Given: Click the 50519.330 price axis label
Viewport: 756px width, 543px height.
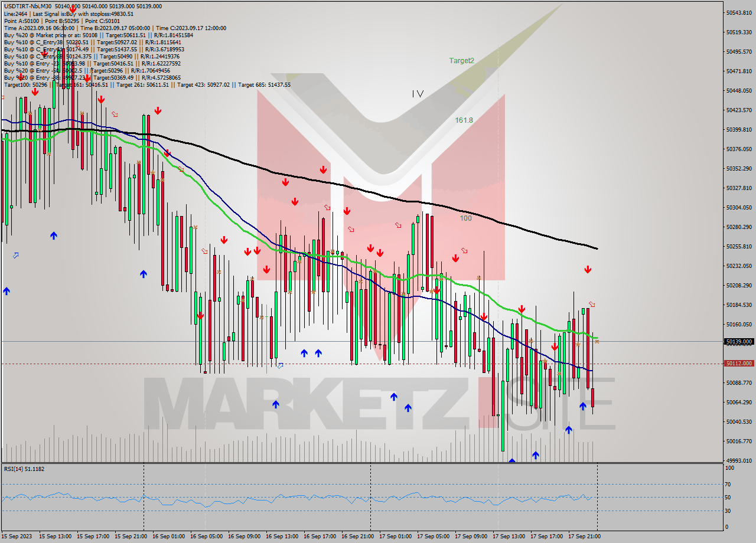Looking at the screenshot, I should tap(739, 32).
